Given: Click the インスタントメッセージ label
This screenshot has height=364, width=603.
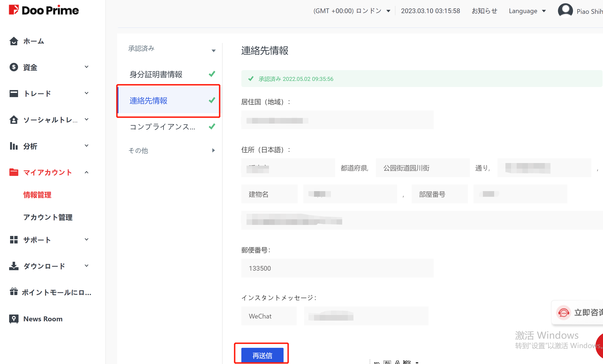Looking at the screenshot, I should pyautogui.click(x=279, y=298).
